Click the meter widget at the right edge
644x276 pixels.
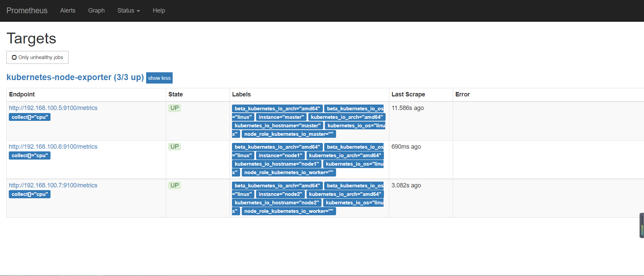point(642,225)
